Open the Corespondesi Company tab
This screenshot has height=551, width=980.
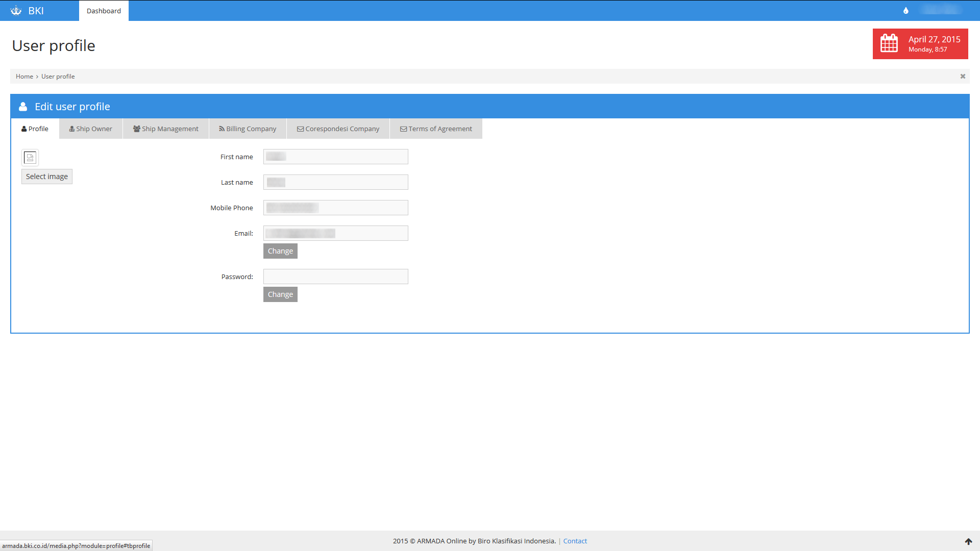click(338, 129)
